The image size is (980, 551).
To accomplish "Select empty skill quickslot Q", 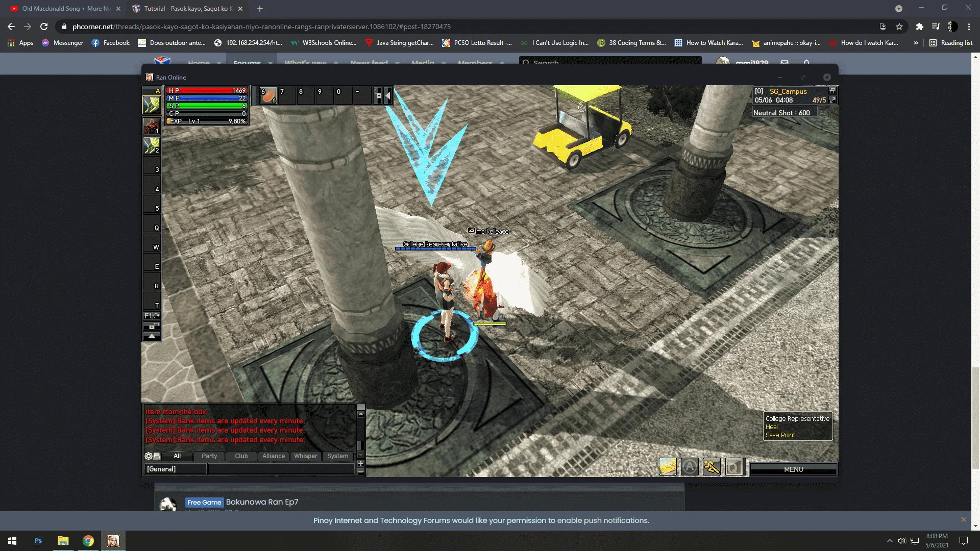I will click(x=152, y=223).
